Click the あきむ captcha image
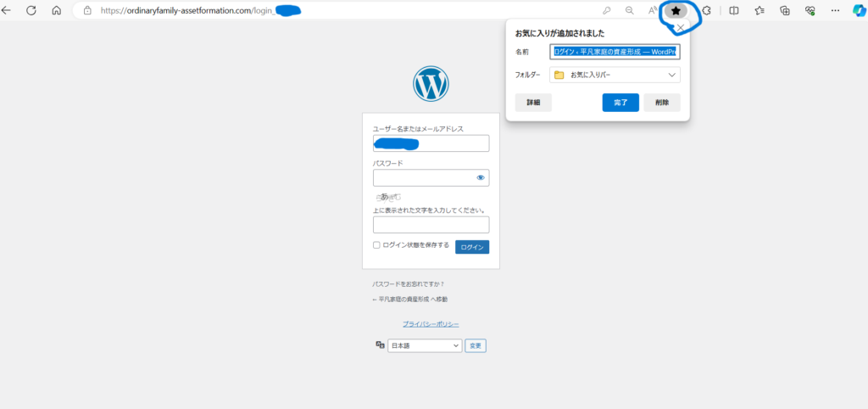Viewport: 868px width, 409px height. click(388, 198)
